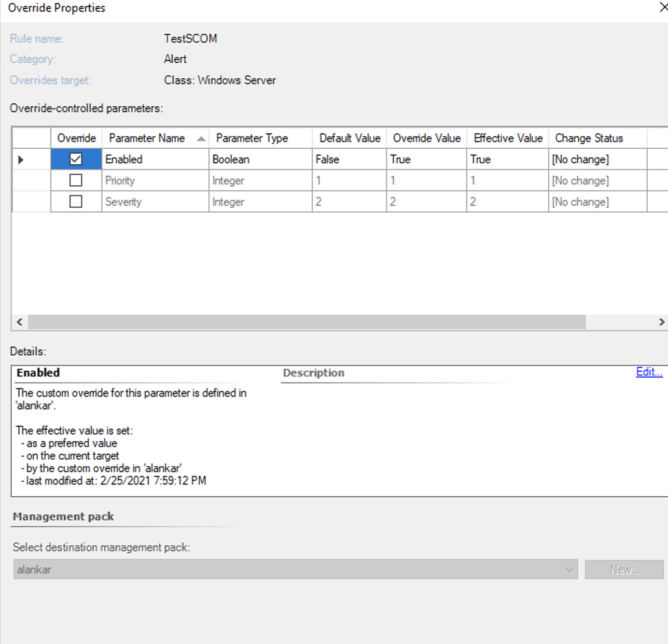Sort by the Parameter Type column header
Viewport: 668px width, 644px height.
pos(251,138)
